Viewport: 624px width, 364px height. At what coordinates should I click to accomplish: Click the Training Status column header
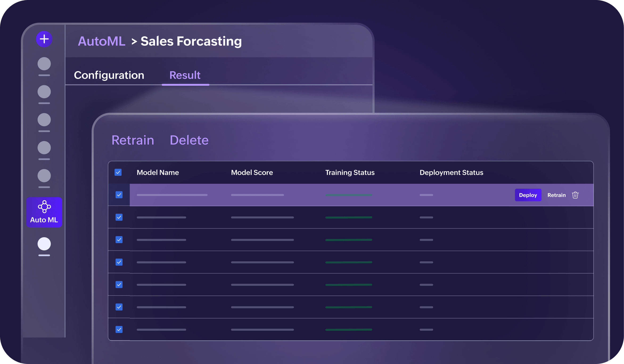point(350,173)
